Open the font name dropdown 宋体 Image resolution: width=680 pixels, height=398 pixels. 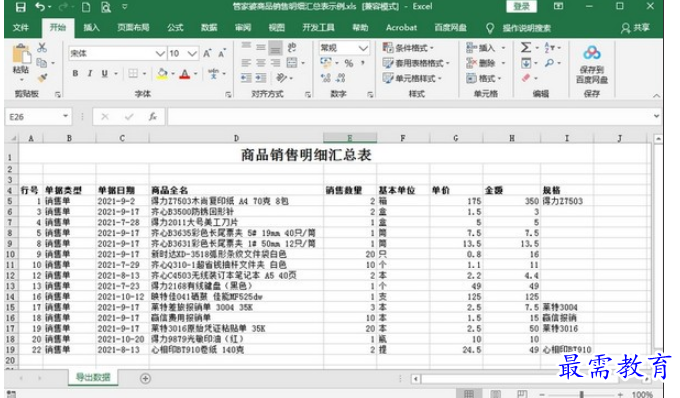pos(160,53)
